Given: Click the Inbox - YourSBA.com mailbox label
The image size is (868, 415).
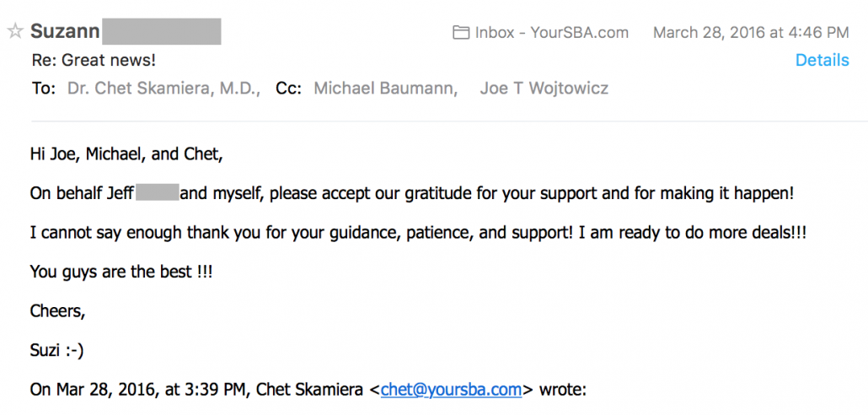Looking at the screenshot, I should coord(551,33).
